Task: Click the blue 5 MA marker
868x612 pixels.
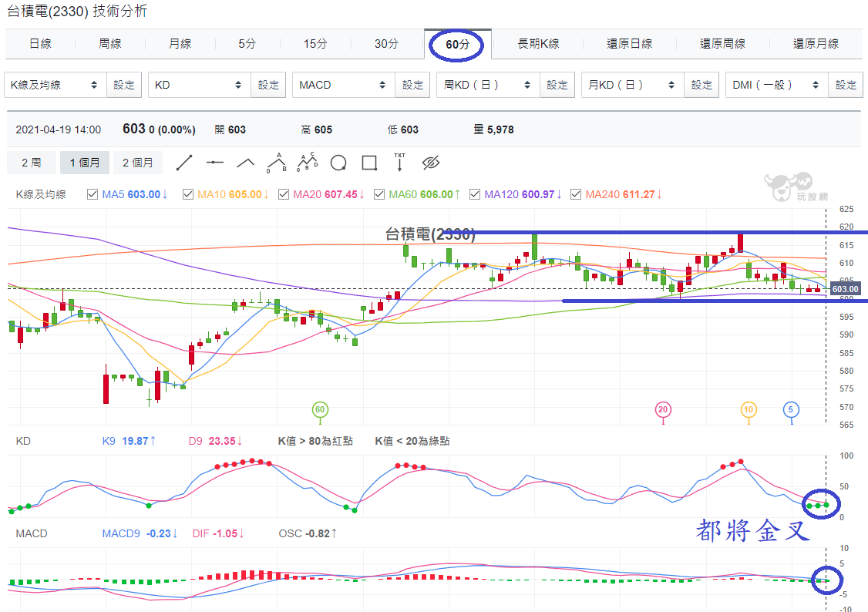Action: click(x=790, y=409)
